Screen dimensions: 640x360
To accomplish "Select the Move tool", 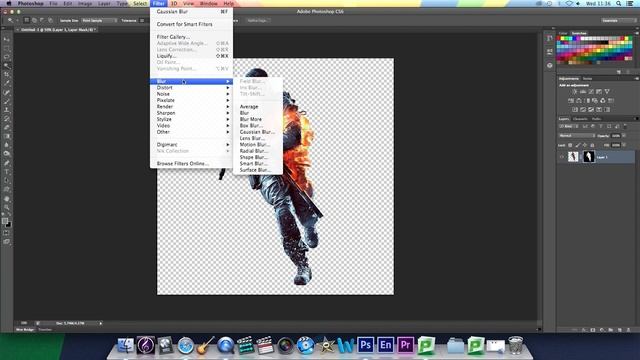I will click(7, 39).
